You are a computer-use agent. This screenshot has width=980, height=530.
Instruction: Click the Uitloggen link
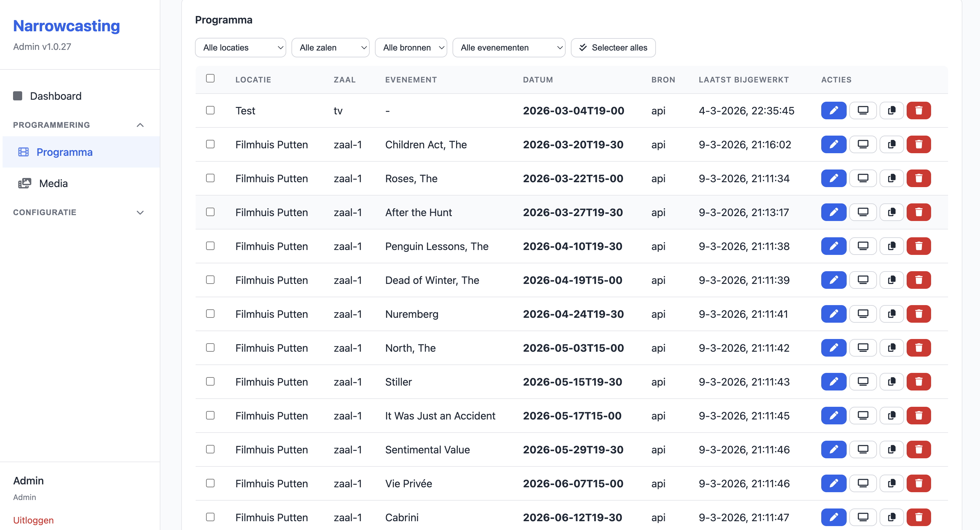(x=33, y=520)
